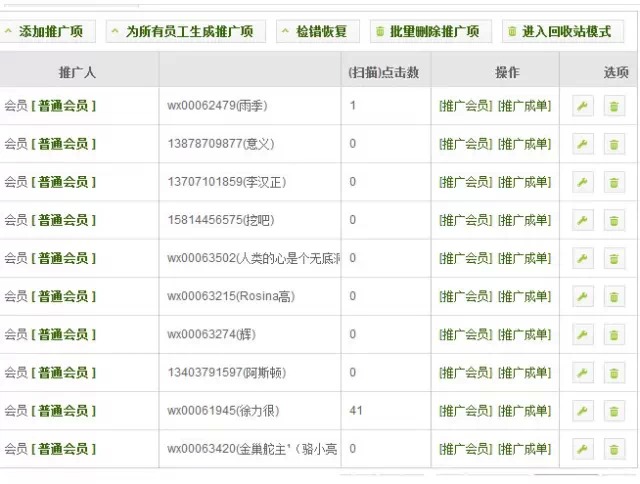This screenshot has height=484, width=640.
Task: Click 批量删除推广项 button
Action: point(431,32)
